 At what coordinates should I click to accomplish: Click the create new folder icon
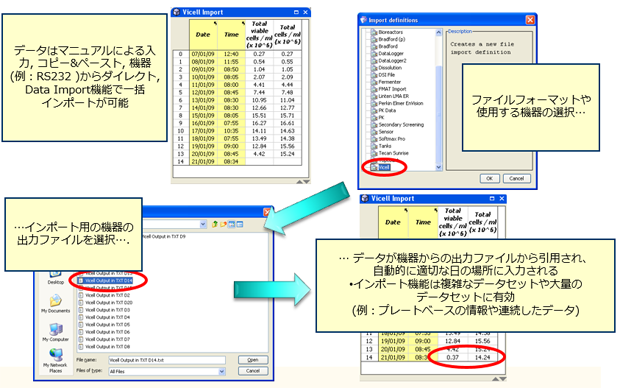223,224
